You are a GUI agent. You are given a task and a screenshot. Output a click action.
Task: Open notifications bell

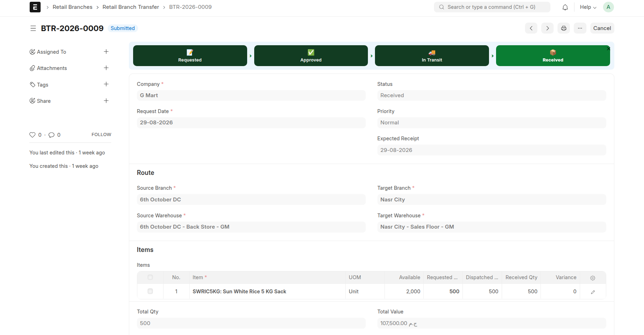tap(565, 7)
